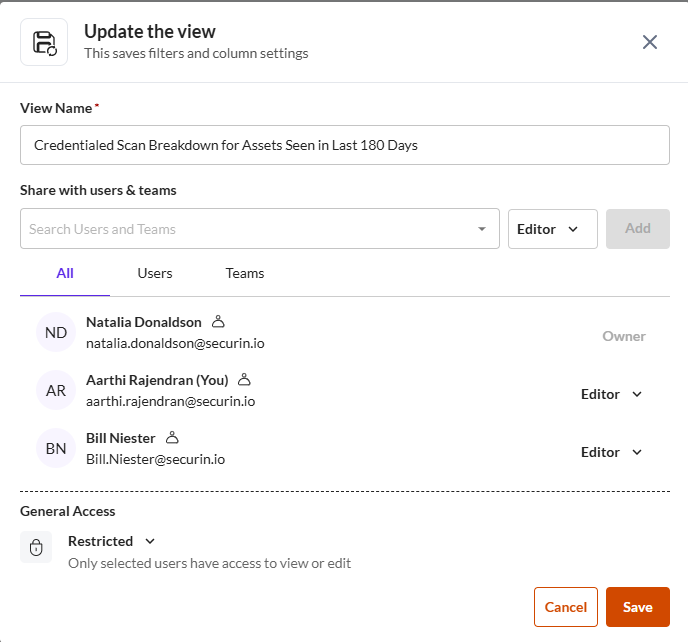Screen dimensions: 688x642
Task: Change Bill Niester's Editor role
Action: pos(611,452)
